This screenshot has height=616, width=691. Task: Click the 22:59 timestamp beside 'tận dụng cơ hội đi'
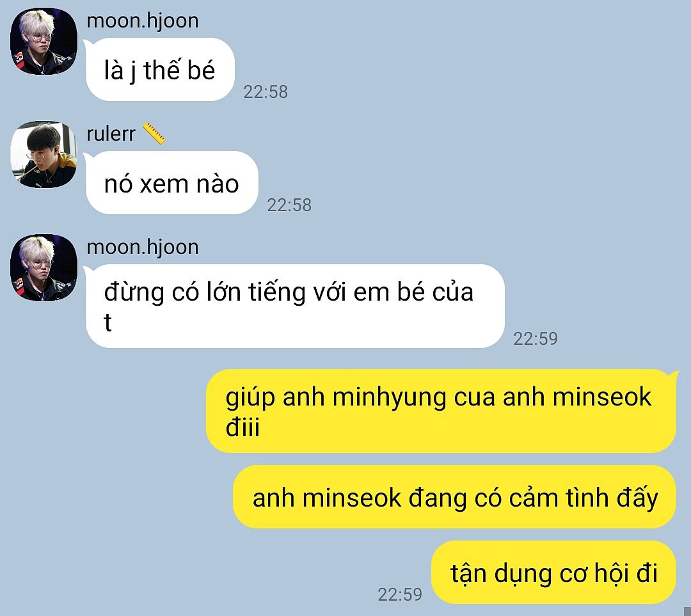(400, 594)
